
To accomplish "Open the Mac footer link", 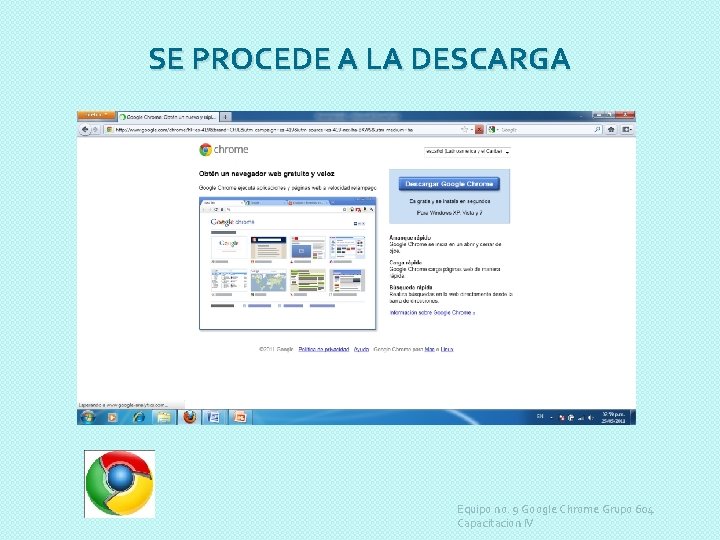I will coord(429,349).
